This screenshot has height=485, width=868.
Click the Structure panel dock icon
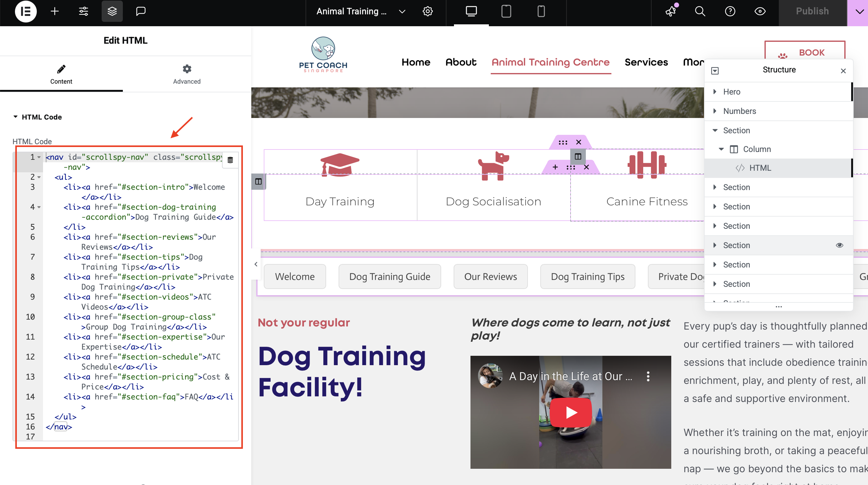pos(715,71)
